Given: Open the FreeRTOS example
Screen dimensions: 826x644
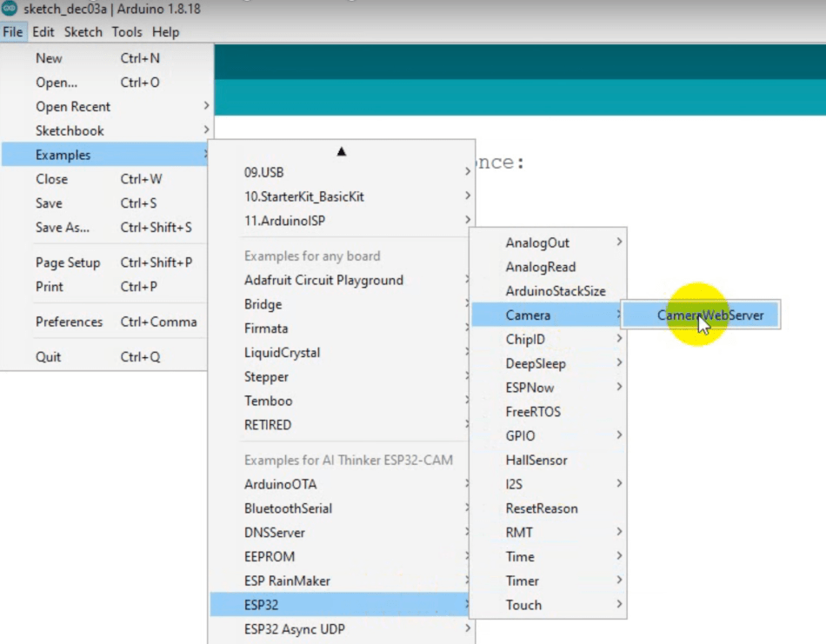Looking at the screenshot, I should (x=548, y=412).
